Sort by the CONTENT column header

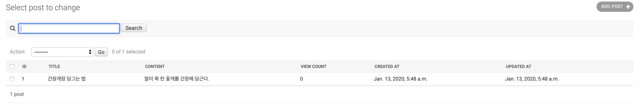click(155, 66)
